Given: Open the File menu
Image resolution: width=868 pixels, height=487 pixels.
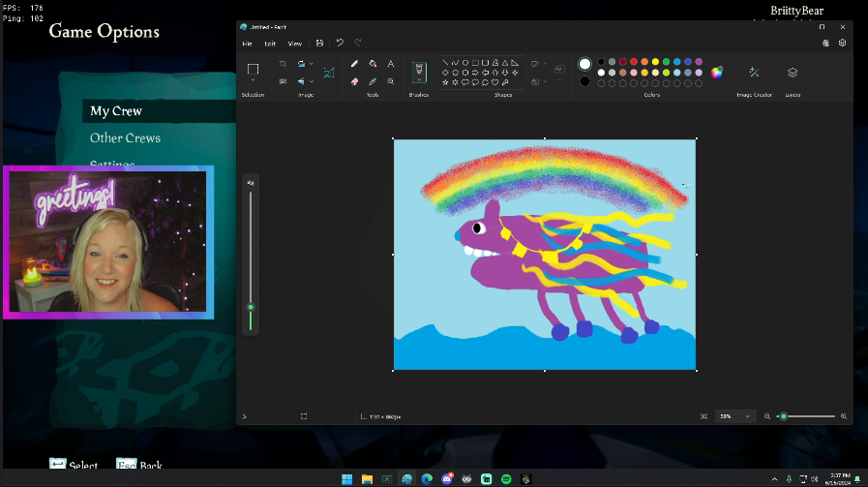Looking at the screenshot, I should coord(248,44).
